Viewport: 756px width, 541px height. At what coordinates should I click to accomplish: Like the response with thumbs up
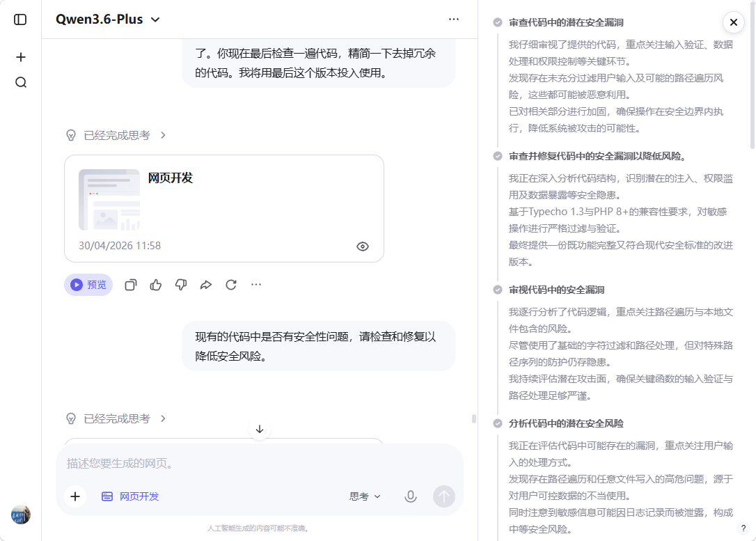click(156, 285)
